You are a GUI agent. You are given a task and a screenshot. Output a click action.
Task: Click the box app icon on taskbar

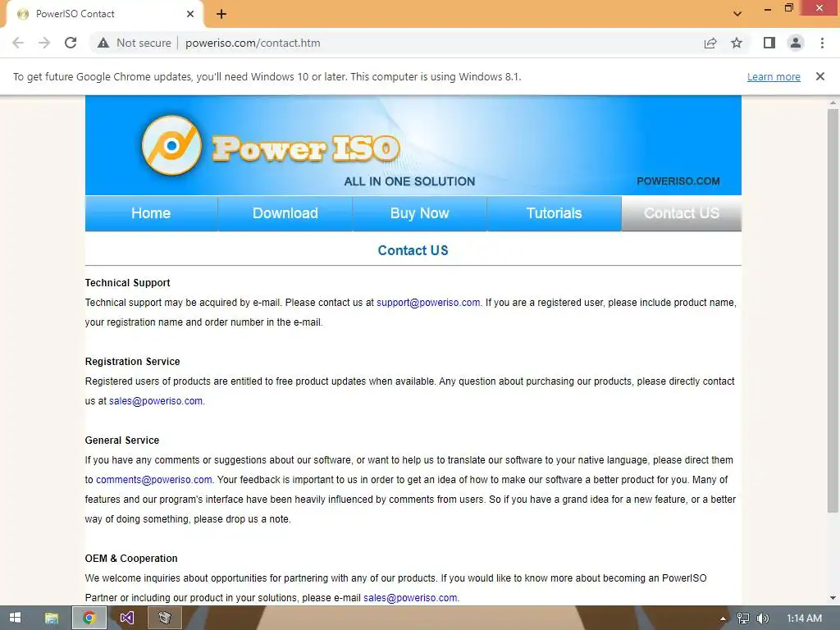164,618
